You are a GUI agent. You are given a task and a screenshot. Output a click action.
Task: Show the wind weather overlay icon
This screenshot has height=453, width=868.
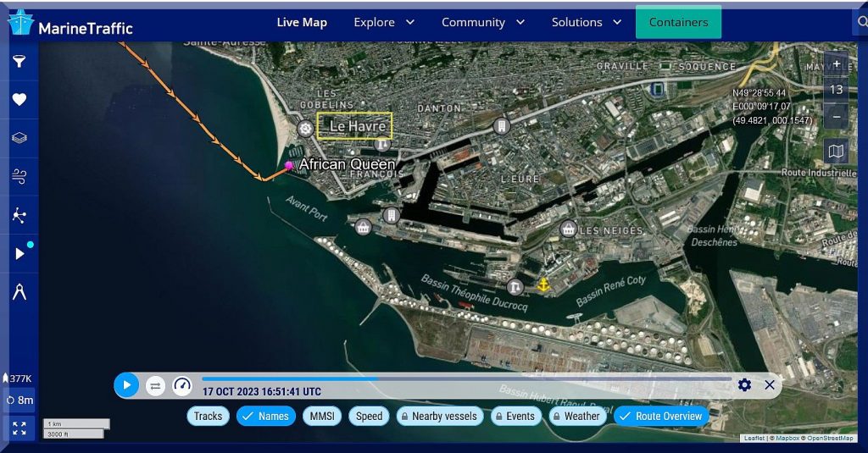(x=19, y=176)
